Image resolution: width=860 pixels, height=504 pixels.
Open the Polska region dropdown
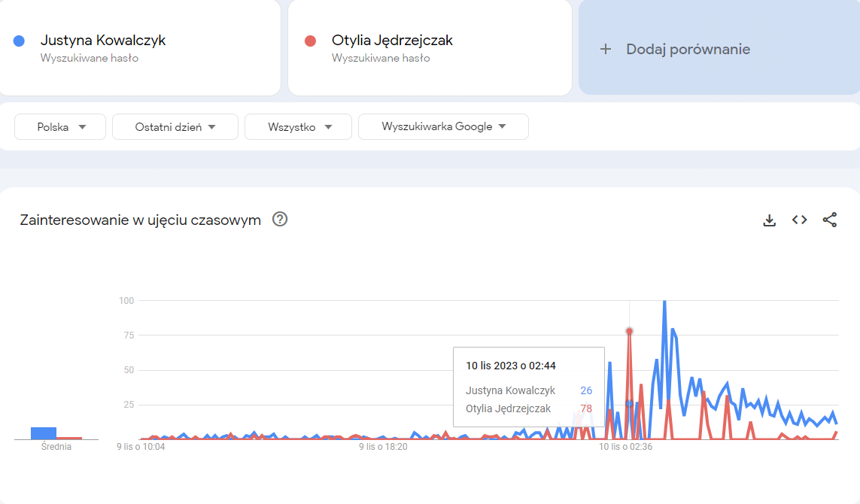[x=60, y=126]
